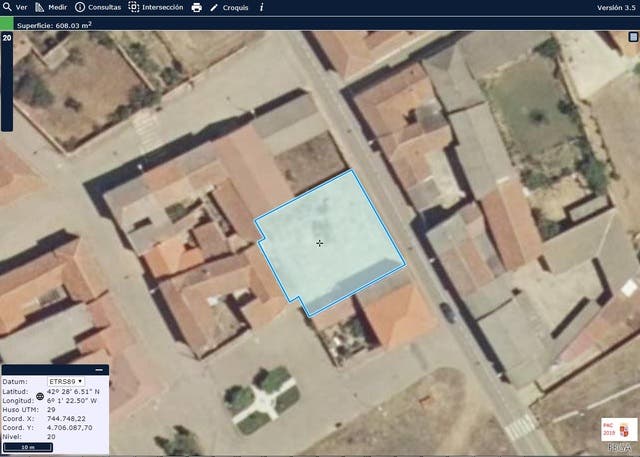
Task: Click the coordinate format globe icon
Action: pyautogui.click(x=40, y=397)
